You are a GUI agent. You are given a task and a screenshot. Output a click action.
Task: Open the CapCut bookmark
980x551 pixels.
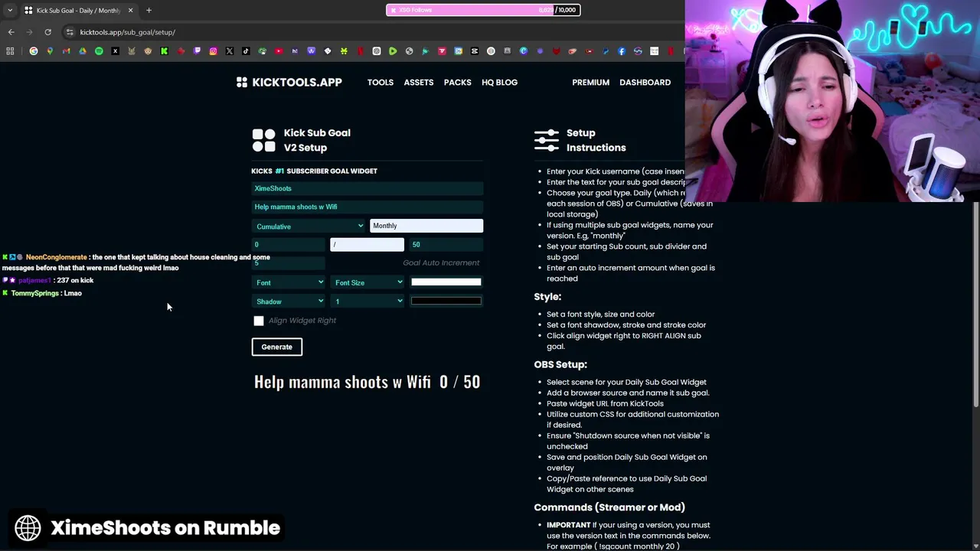(475, 51)
